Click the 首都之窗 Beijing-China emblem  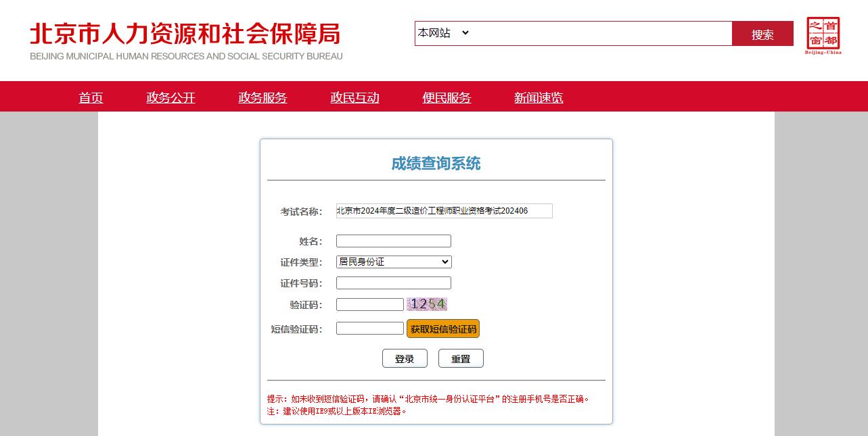[823, 32]
